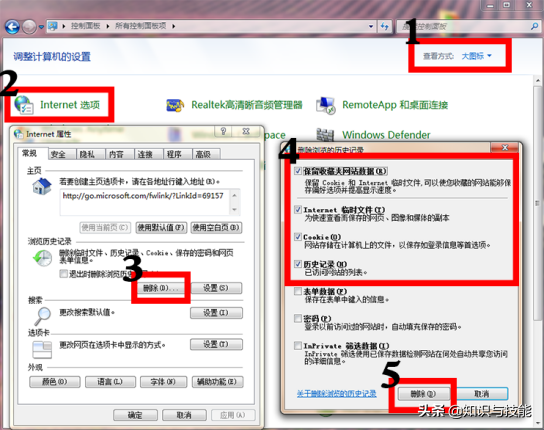
Task: Toggle the Cookie checkbox
Action: click(298, 237)
